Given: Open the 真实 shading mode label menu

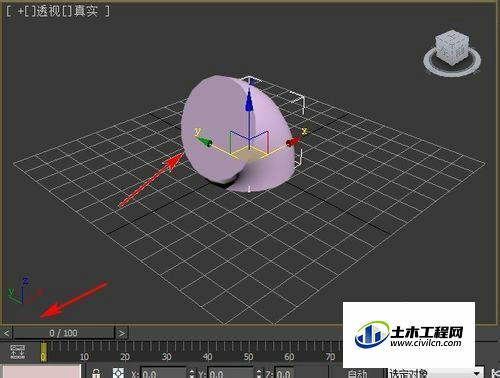Looking at the screenshot, I should pos(86,11).
